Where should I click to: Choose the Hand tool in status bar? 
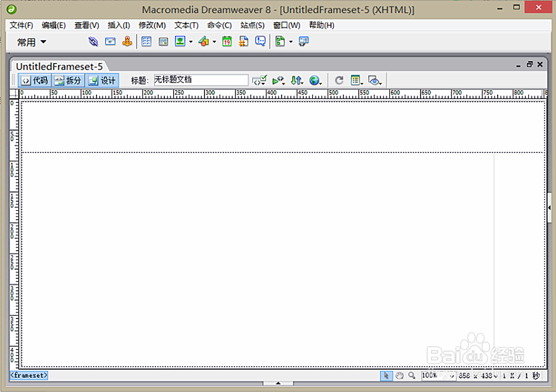tap(399, 376)
